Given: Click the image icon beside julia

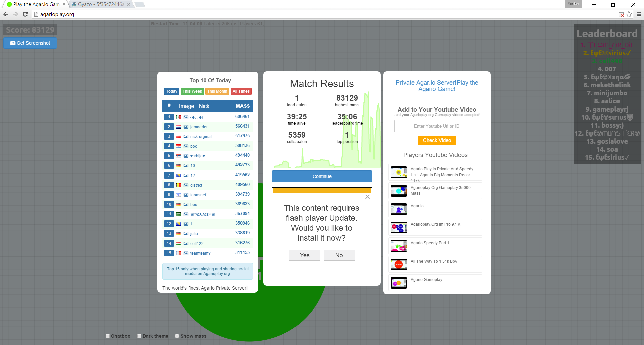Looking at the screenshot, I should click(186, 234).
